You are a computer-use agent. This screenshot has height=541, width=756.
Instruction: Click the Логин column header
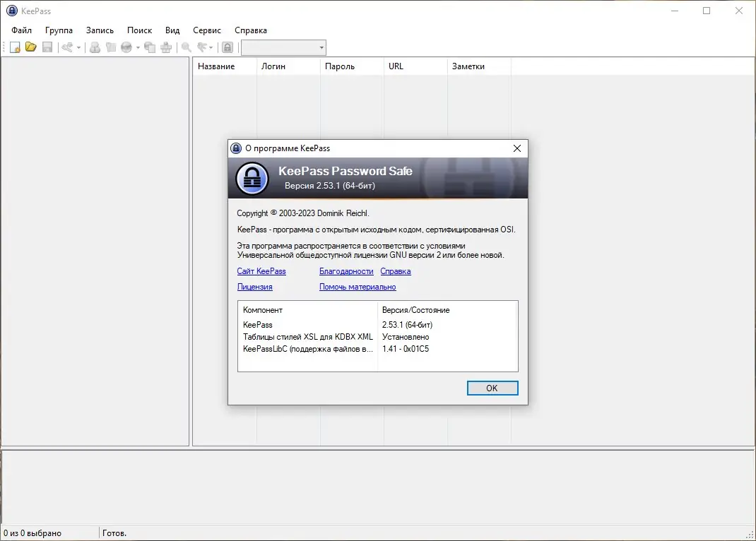tap(288, 66)
